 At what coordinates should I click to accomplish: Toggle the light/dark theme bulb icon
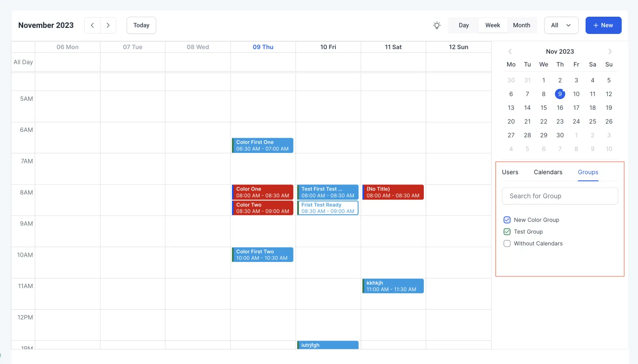437,25
